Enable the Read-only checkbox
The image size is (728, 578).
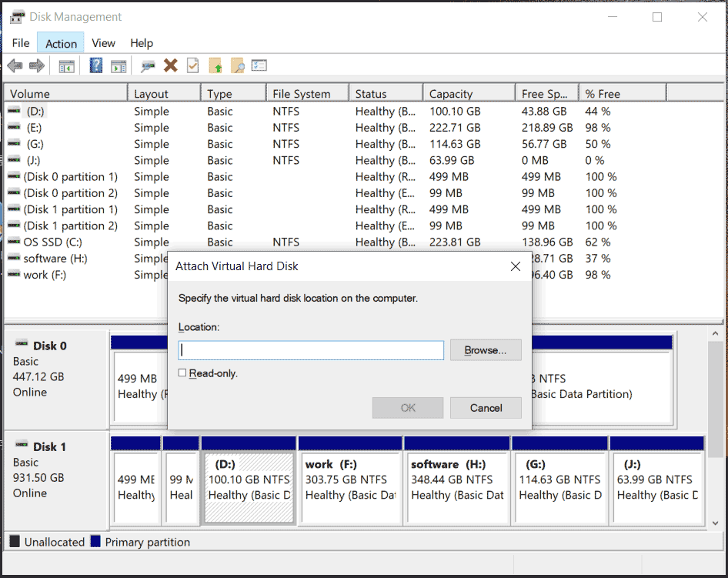tap(182, 373)
